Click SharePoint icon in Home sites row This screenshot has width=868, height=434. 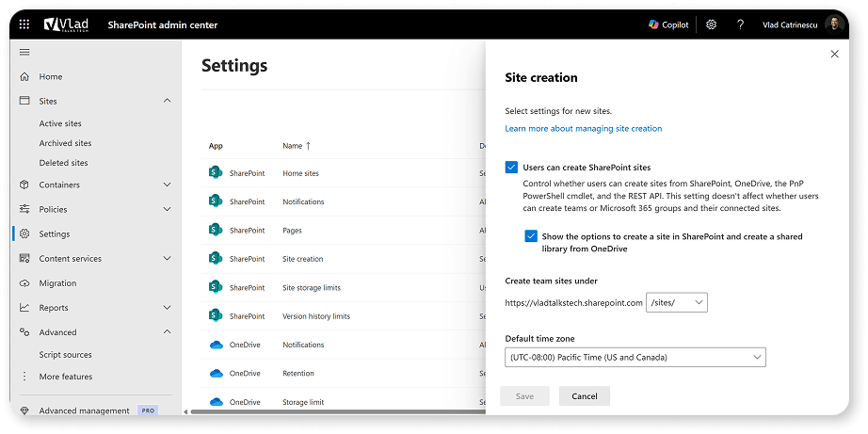216,172
